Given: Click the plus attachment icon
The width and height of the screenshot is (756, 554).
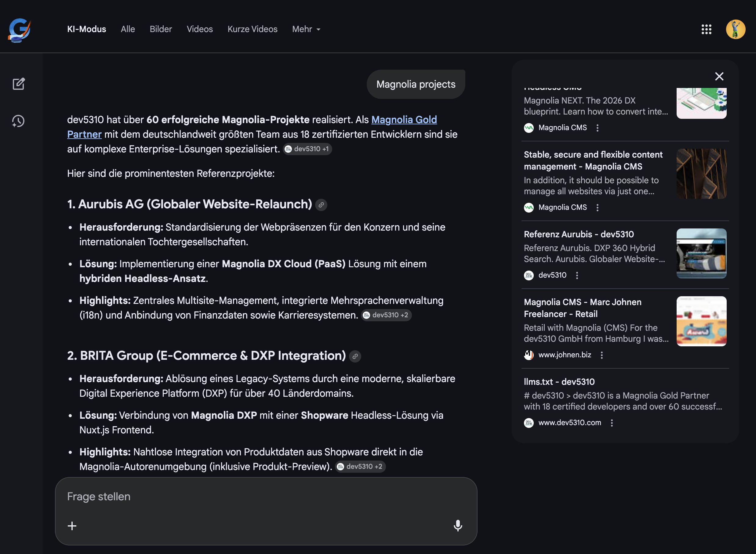Looking at the screenshot, I should click(x=72, y=526).
